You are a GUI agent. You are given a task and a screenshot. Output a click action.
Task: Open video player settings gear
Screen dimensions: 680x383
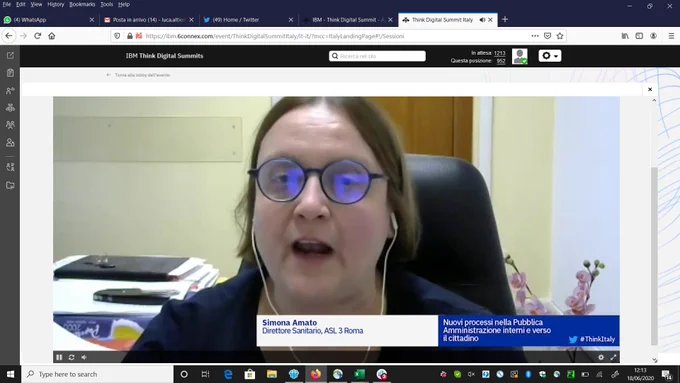coord(601,357)
